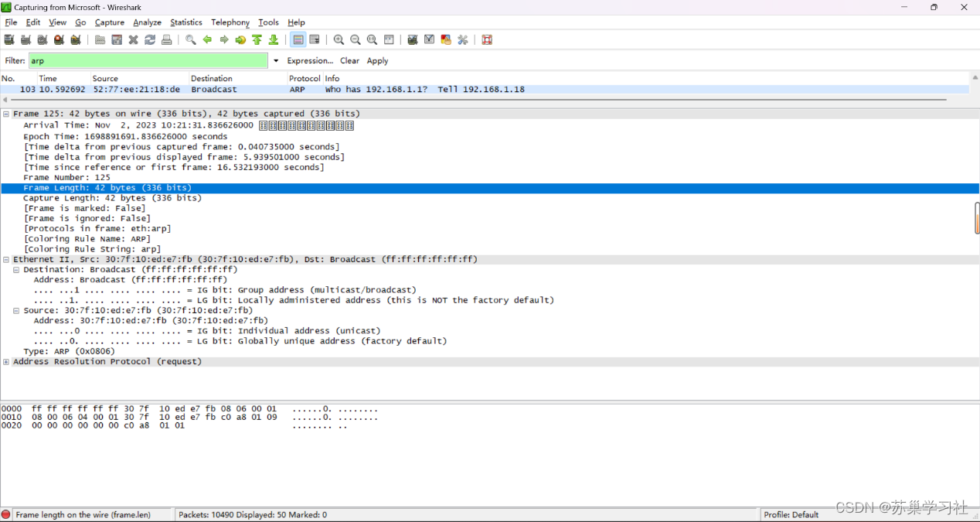Open help lifebuoy icon
The height and width of the screenshot is (522, 980).
pos(487,39)
